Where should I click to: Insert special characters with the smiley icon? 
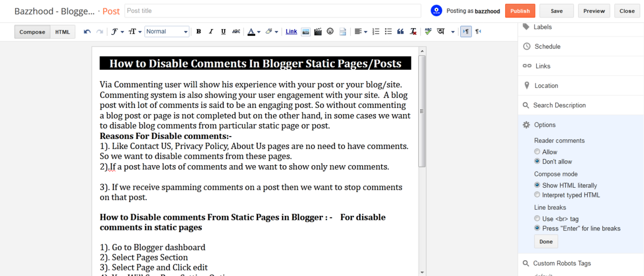(x=330, y=31)
